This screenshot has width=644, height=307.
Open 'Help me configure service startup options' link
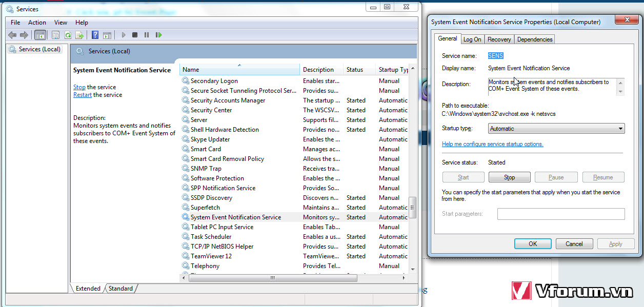pyautogui.click(x=492, y=144)
